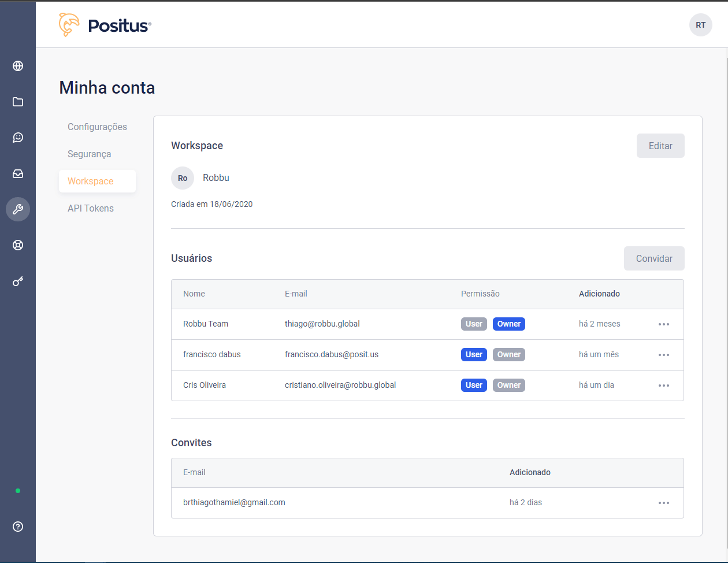Select the wrench settings icon in sidebar
Image resolution: width=728 pixels, height=563 pixels.
[x=18, y=209]
